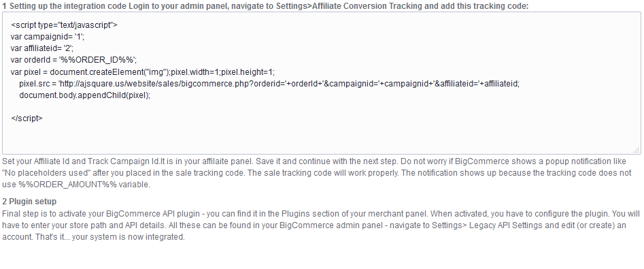Click inside the tracking code textarea

click(x=322, y=83)
